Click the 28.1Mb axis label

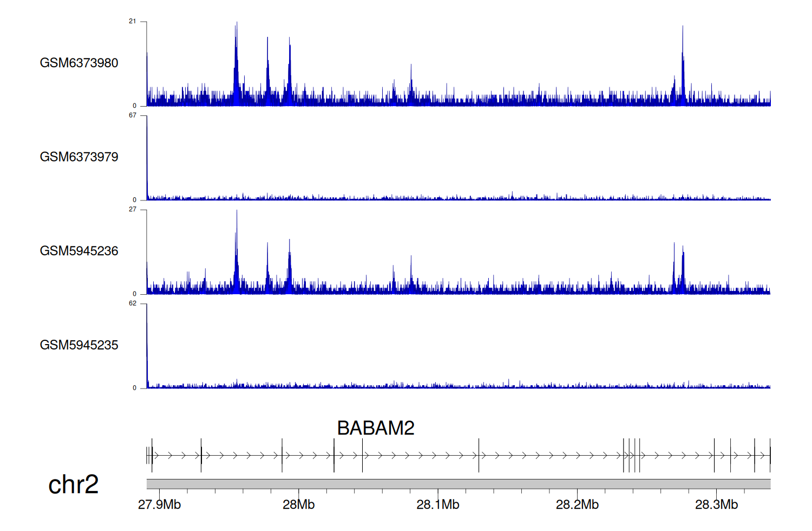(x=437, y=504)
